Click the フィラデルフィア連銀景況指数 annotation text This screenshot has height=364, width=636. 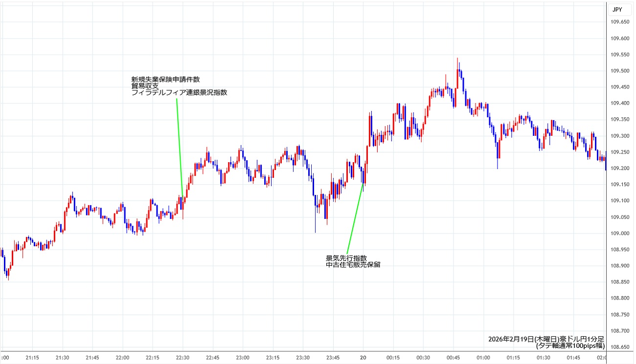click(x=179, y=93)
